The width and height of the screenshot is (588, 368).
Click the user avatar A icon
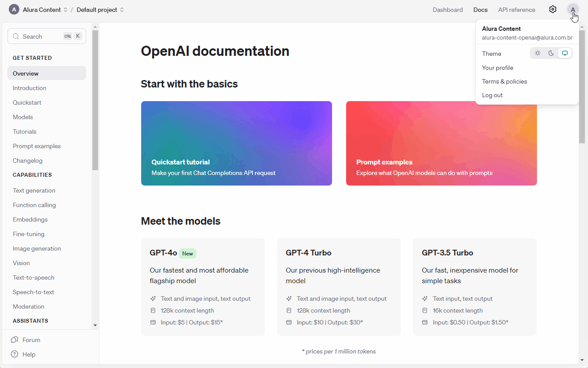click(573, 9)
